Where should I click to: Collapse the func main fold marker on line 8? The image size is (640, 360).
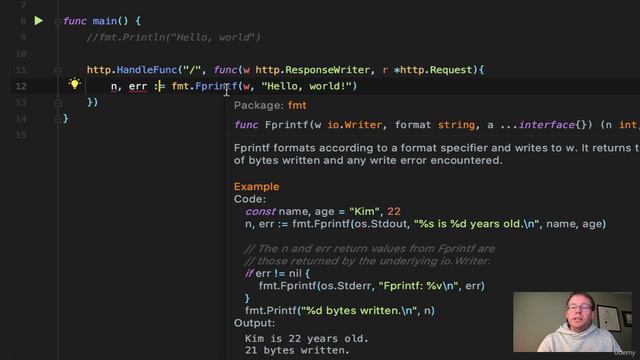[x=58, y=22]
